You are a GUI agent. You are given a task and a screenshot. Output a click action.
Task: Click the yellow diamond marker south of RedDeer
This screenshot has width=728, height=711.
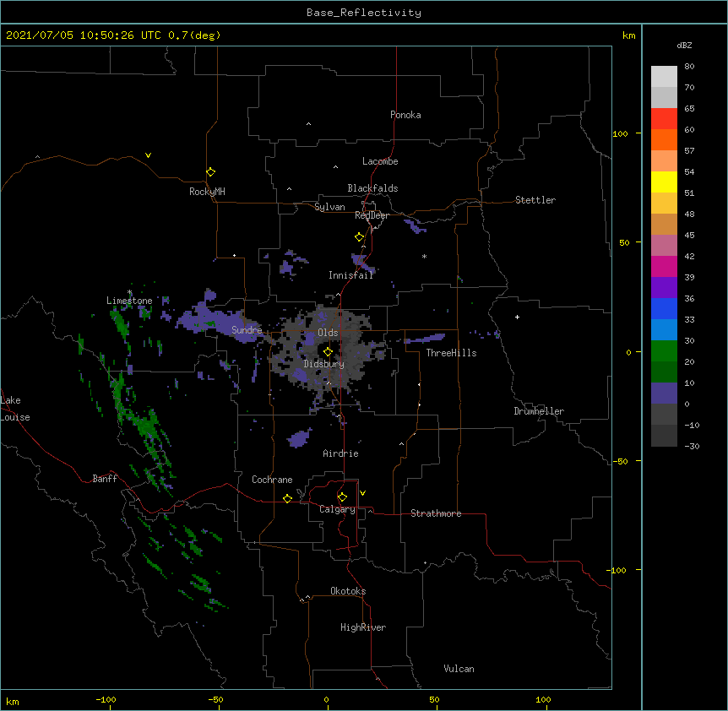pos(360,237)
